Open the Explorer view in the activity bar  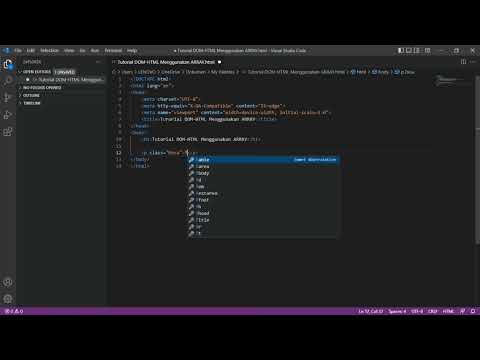pyautogui.click(x=8, y=64)
